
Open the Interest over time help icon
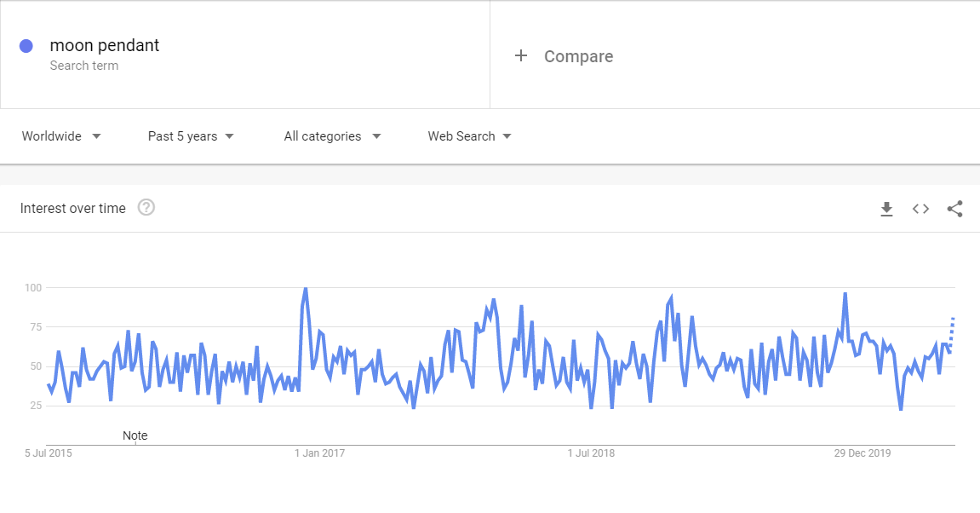point(146,208)
